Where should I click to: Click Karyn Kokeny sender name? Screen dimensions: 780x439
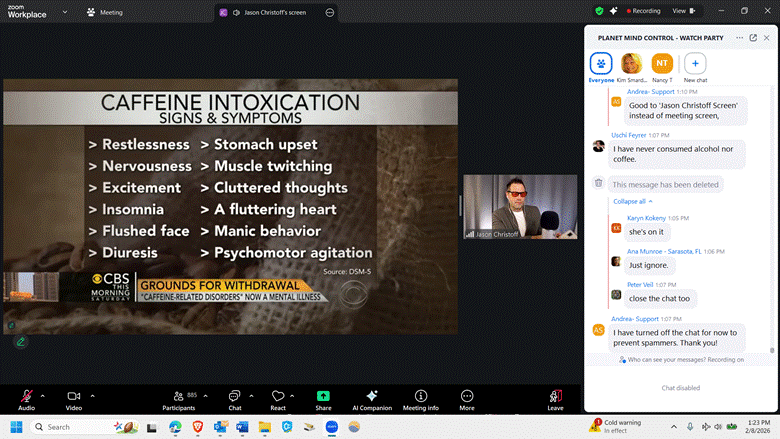pyautogui.click(x=646, y=218)
